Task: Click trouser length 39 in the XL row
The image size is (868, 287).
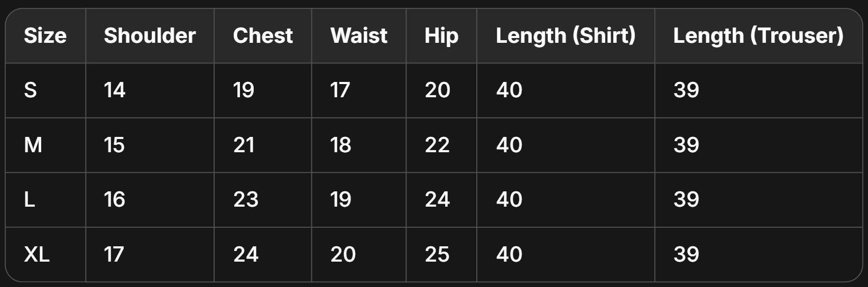Action: coord(686,255)
